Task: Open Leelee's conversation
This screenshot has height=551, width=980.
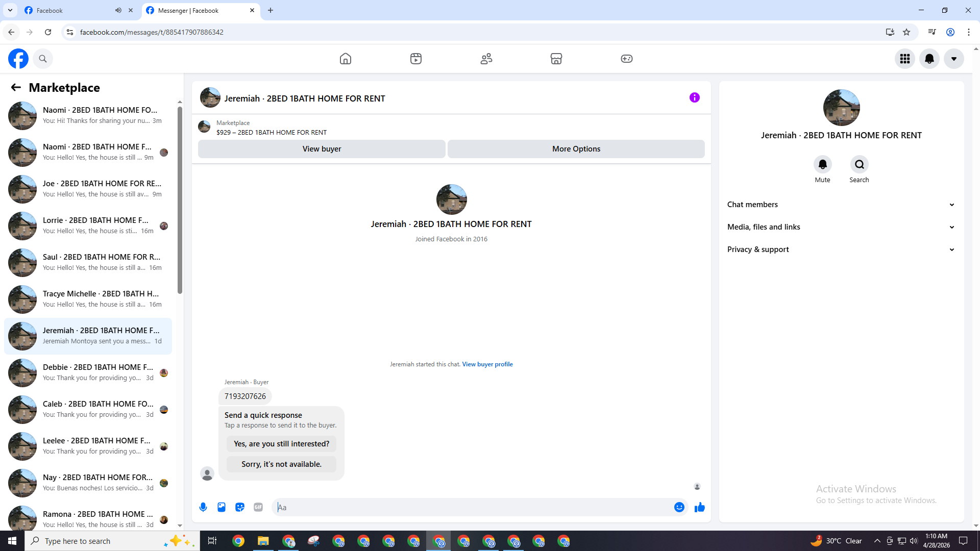Action: pos(88,446)
